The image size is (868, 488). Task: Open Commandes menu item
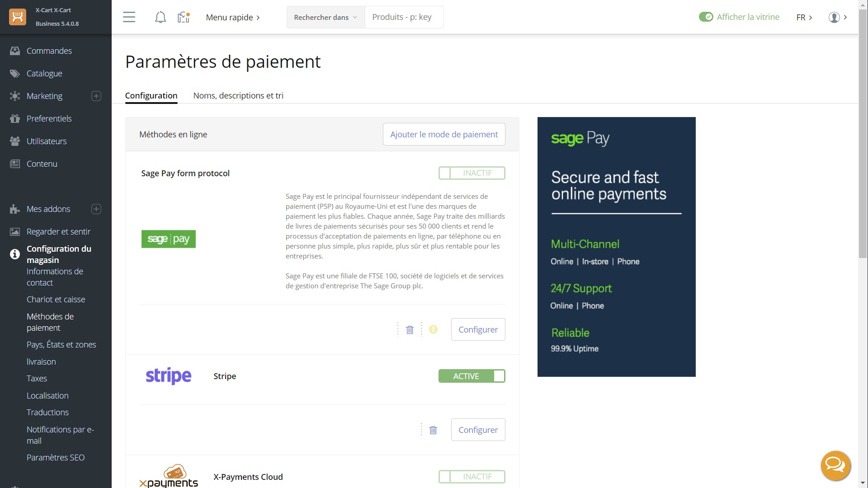49,51
